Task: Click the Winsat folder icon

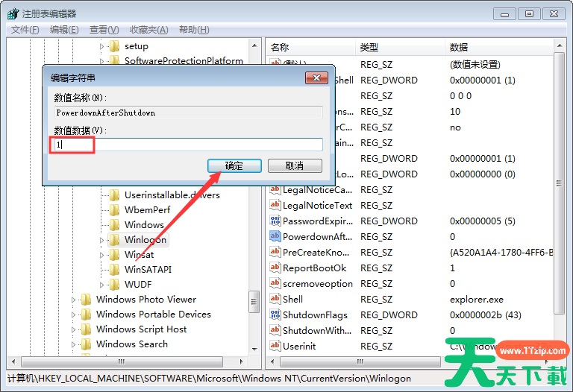Action: tap(114, 255)
